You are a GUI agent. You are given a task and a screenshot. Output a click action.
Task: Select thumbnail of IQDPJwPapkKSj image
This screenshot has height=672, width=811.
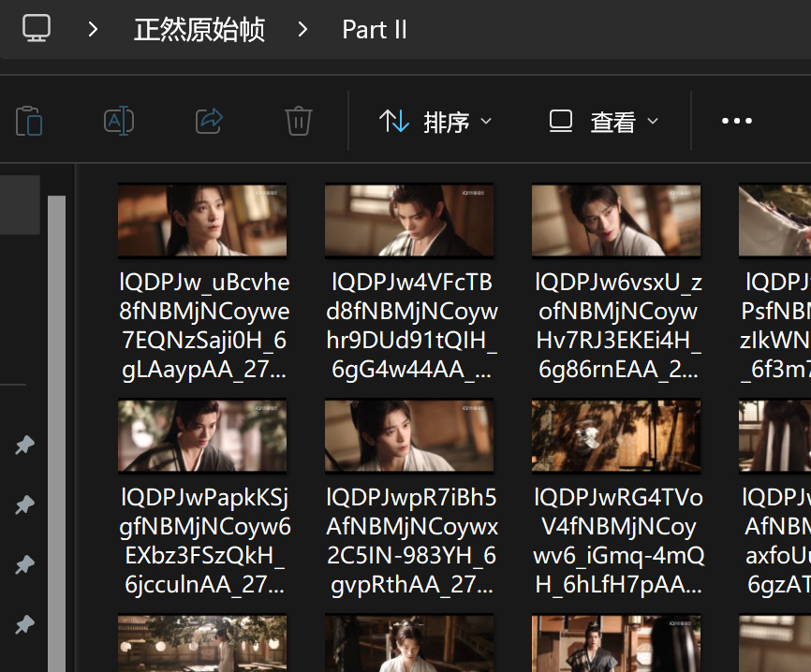(202, 436)
